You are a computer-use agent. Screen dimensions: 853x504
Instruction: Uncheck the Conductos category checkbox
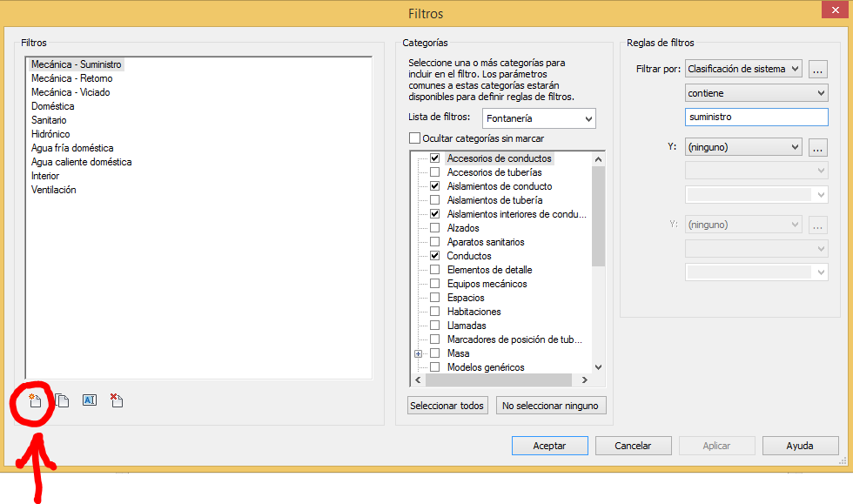[434, 256]
